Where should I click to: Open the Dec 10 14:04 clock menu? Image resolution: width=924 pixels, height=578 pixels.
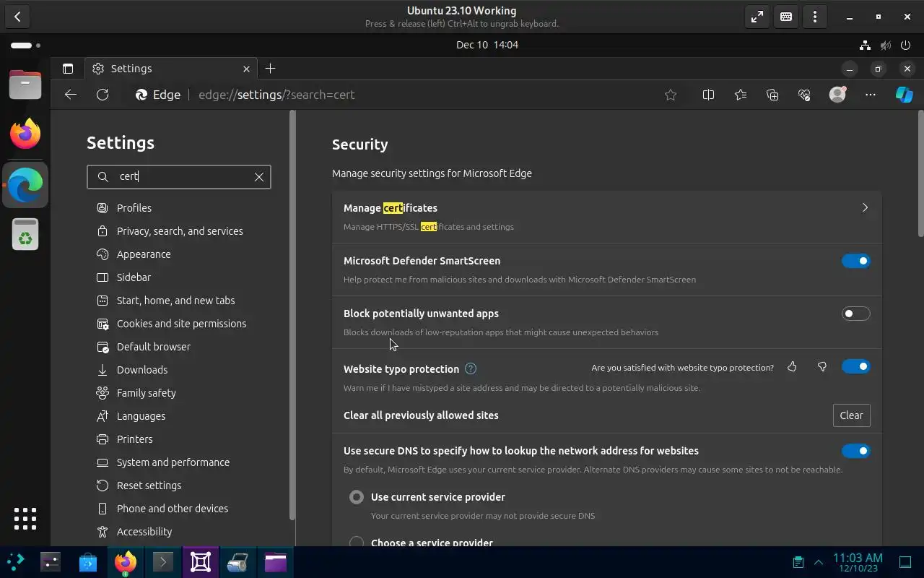pos(487,45)
